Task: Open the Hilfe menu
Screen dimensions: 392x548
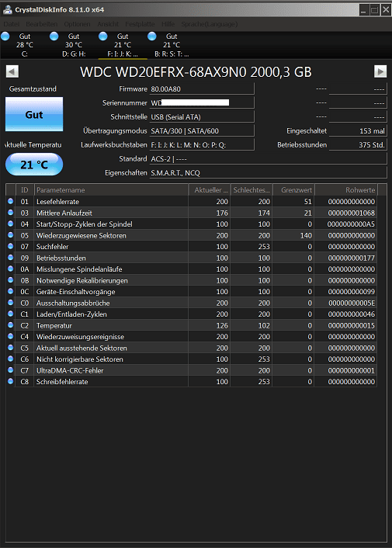Action: (168, 24)
